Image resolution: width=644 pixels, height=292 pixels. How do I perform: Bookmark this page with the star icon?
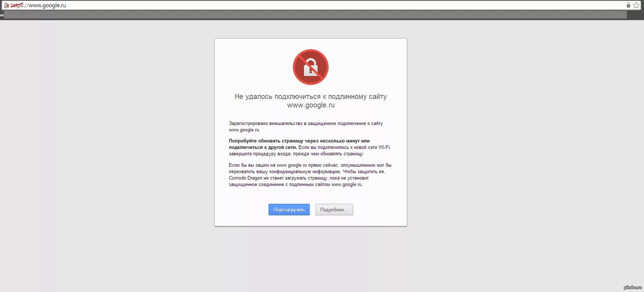coord(636,5)
